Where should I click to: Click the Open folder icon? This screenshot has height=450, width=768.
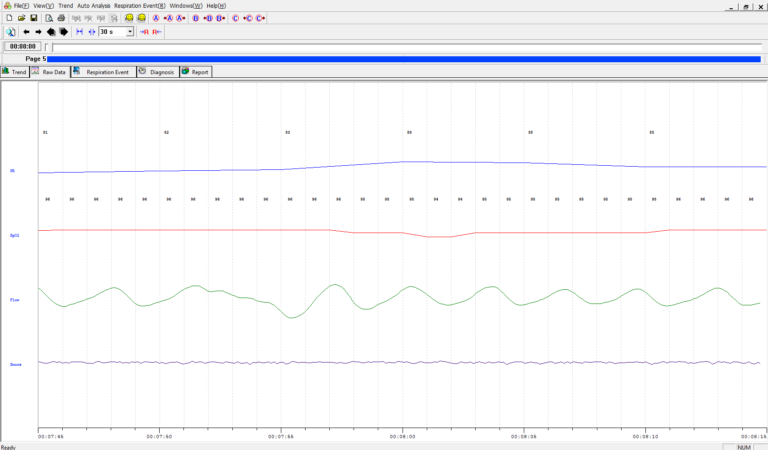pyautogui.click(x=21, y=18)
